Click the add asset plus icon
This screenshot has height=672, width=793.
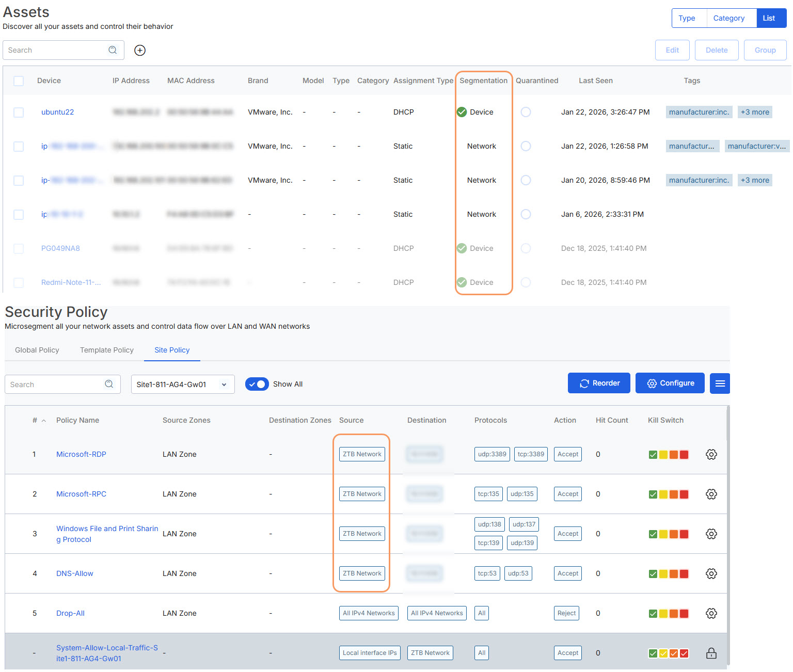click(x=140, y=50)
